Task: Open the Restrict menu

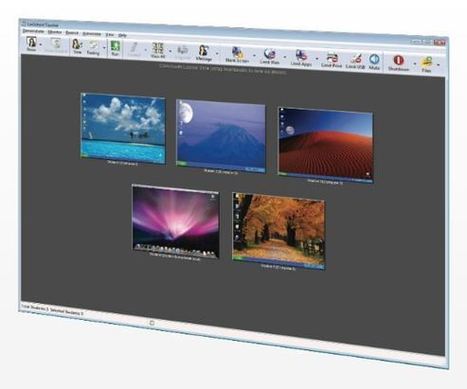Action: point(72,33)
